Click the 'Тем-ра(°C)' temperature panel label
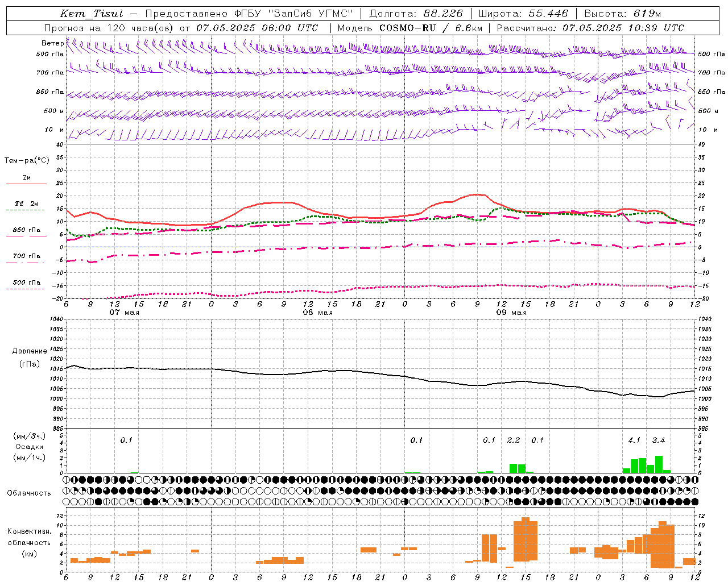Viewport: 728px width, 582px height. [x=27, y=160]
